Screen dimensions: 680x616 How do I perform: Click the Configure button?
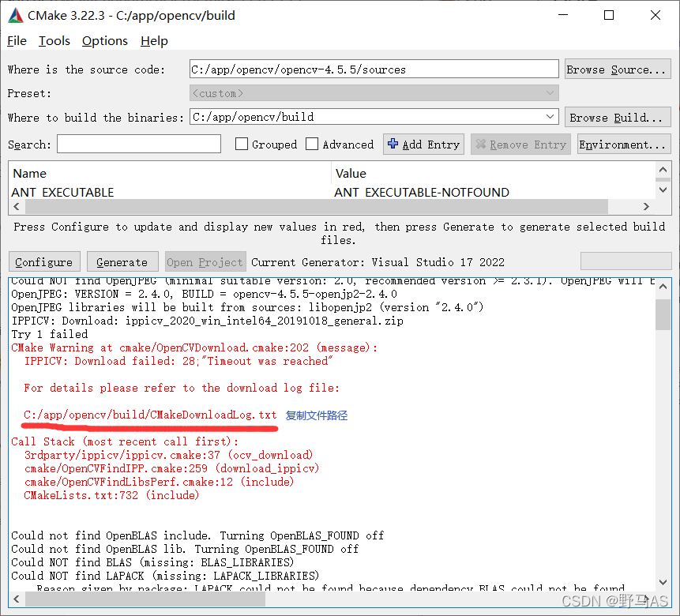point(44,262)
